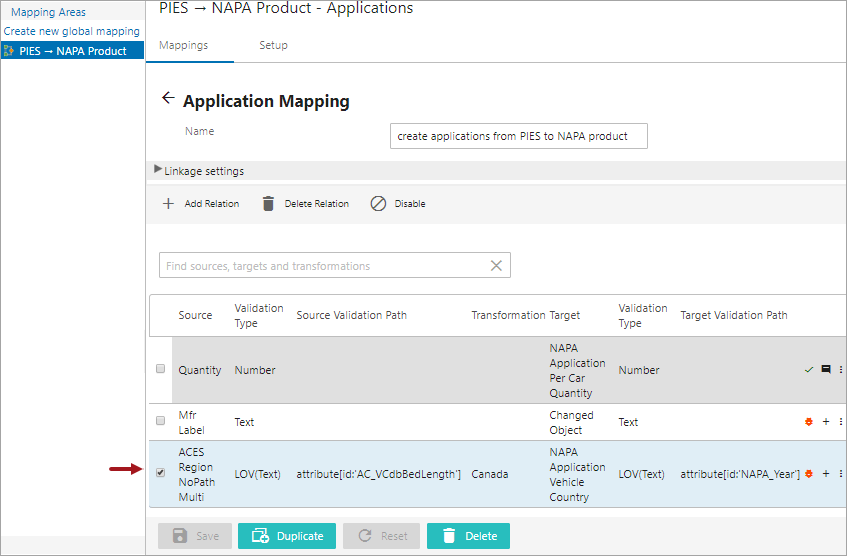Click Create new global mapping link
The width and height of the screenshot is (847, 556).
click(72, 32)
